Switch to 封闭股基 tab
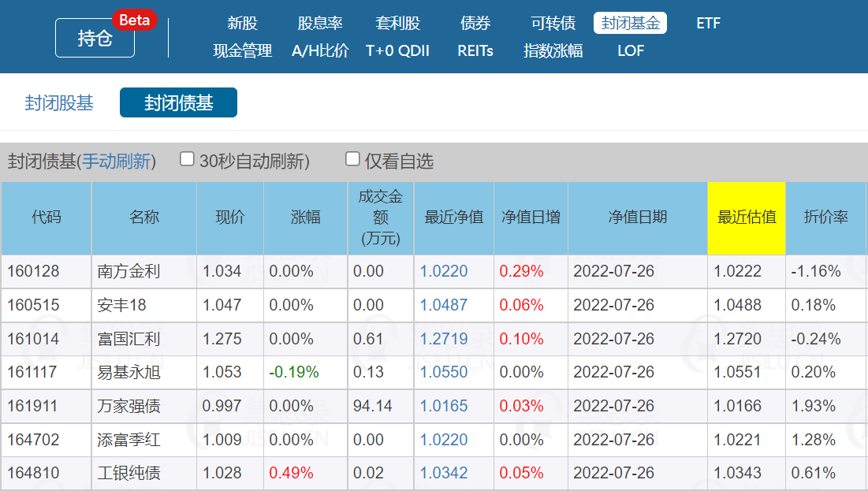Image resolution: width=868 pixels, height=491 pixels. pyautogui.click(x=59, y=103)
